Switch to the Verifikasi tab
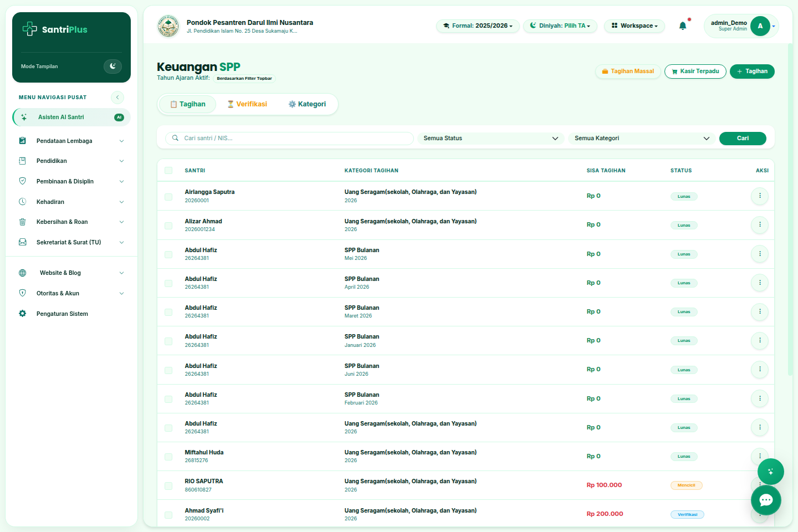The image size is (798, 532). [x=247, y=104]
